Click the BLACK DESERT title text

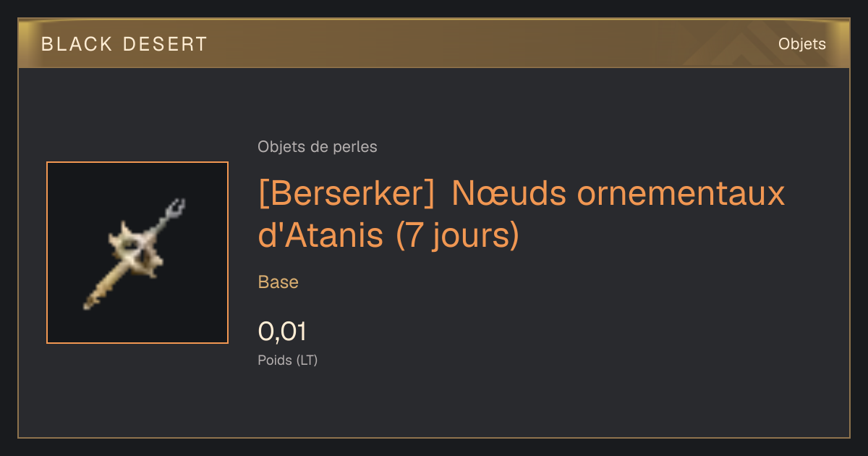coord(124,44)
